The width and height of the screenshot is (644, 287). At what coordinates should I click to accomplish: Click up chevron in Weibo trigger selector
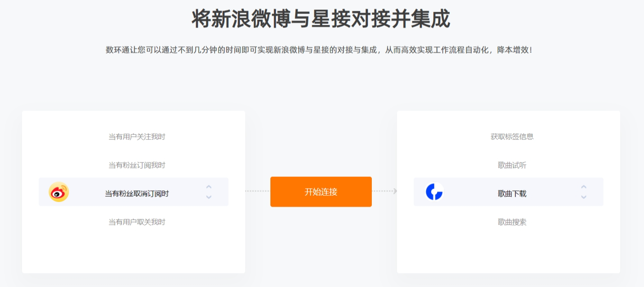[x=209, y=187]
